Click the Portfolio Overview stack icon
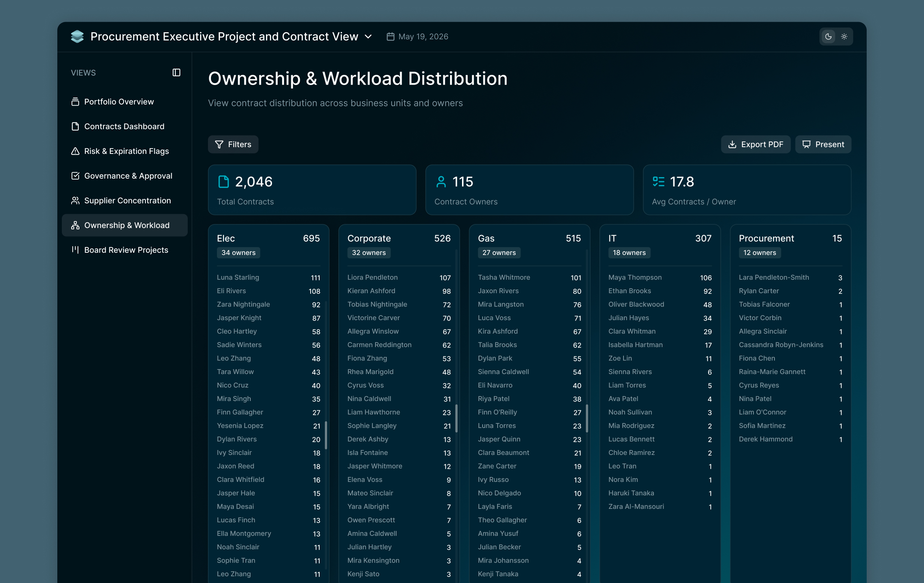 [75, 101]
